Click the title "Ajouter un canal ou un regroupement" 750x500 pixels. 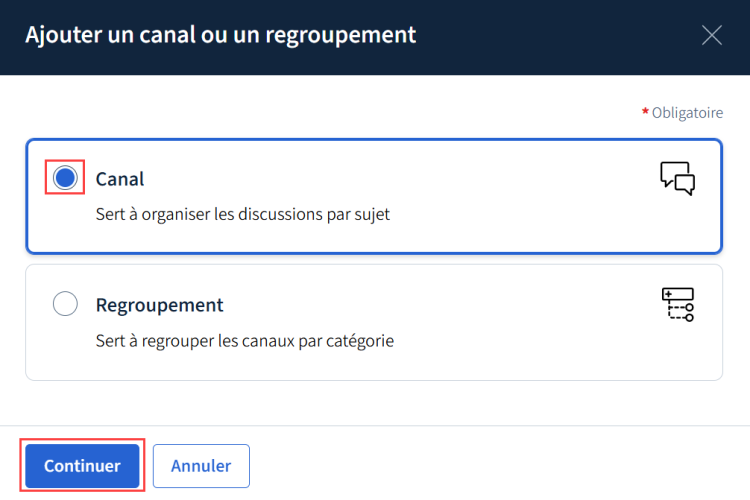click(x=221, y=35)
